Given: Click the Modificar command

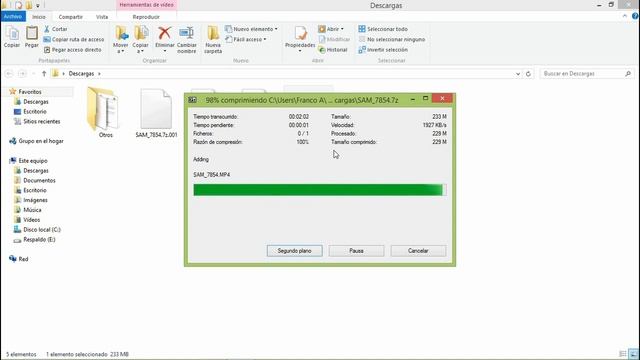Looking at the screenshot, I should tap(334, 40).
